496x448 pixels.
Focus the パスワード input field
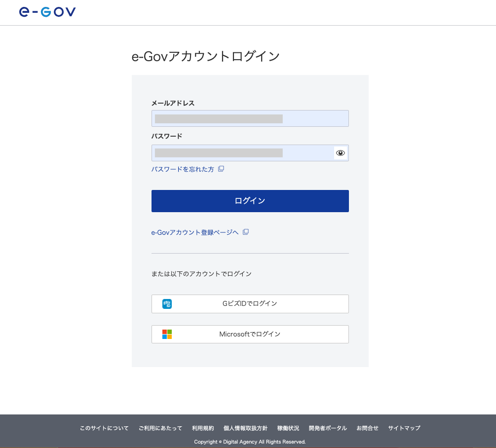250,153
